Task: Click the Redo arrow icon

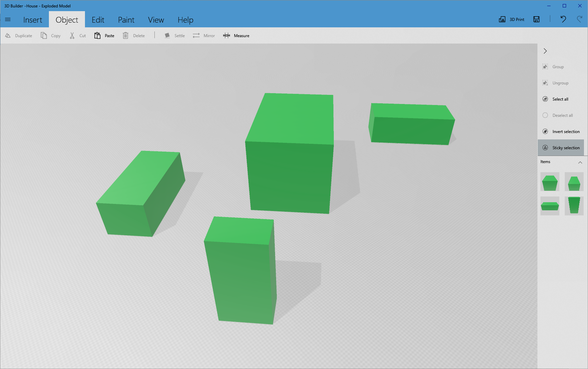Action: [x=580, y=20]
